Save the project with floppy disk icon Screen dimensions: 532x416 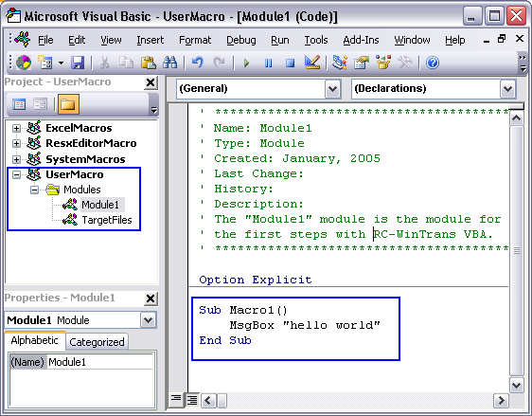click(x=78, y=63)
